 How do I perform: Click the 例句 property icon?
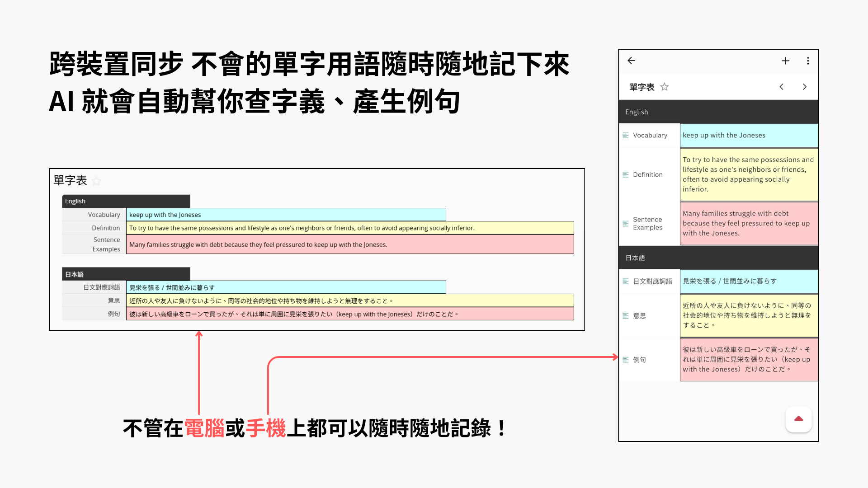pos(626,360)
